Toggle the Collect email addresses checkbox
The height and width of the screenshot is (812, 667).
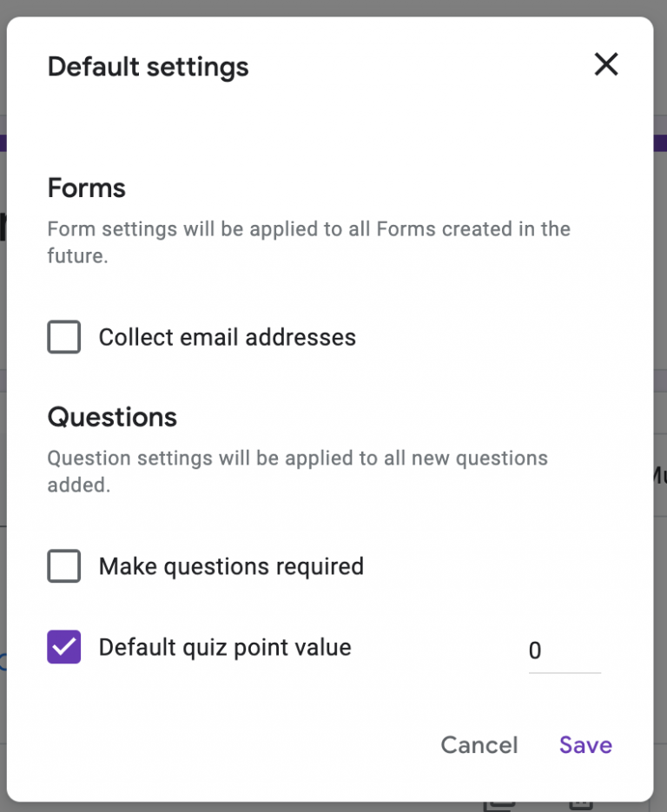[63, 337]
